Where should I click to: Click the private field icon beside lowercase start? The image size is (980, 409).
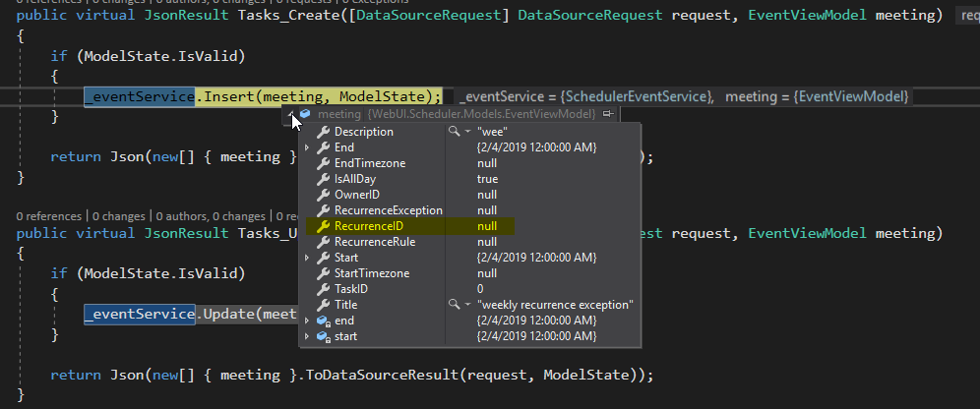[323, 336]
